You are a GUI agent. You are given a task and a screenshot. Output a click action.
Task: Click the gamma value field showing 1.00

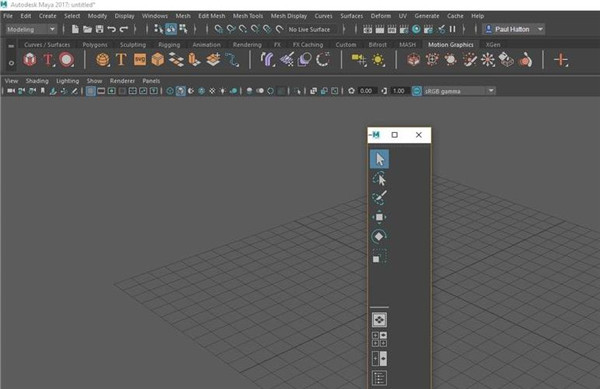pyautogui.click(x=399, y=91)
